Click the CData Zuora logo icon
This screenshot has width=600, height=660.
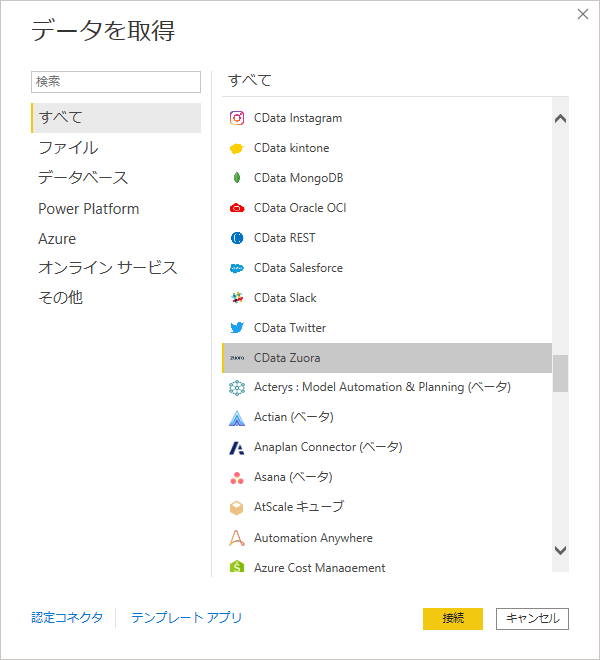[237, 358]
